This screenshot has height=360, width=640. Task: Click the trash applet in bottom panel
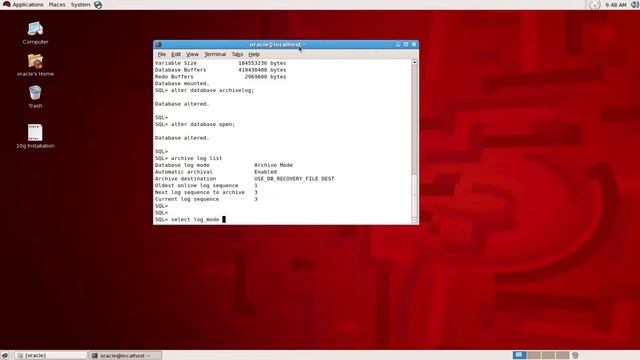(575, 356)
